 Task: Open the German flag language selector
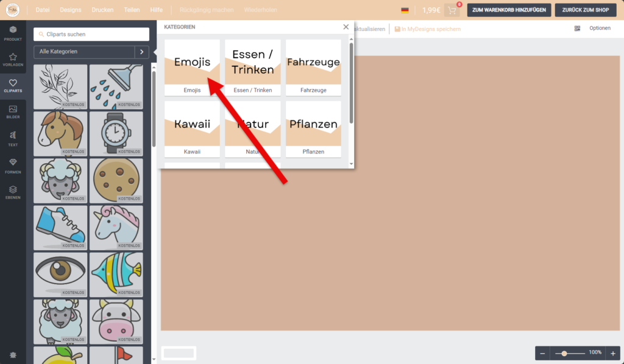pyautogui.click(x=405, y=10)
